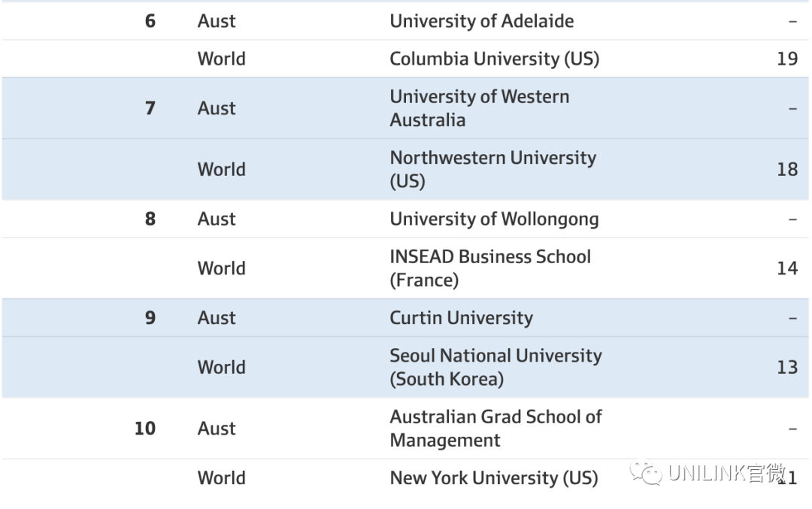Click Curtin University name
The width and height of the screenshot is (812, 509).
tap(461, 318)
